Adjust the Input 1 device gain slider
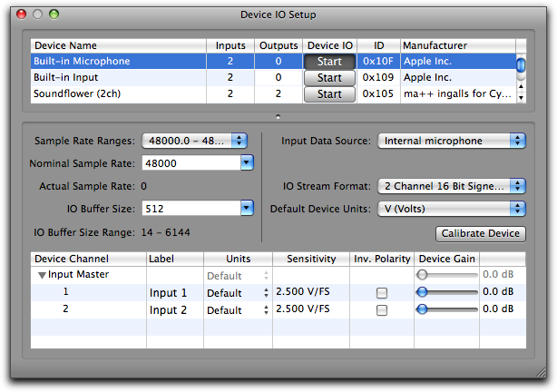 tap(423, 292)
